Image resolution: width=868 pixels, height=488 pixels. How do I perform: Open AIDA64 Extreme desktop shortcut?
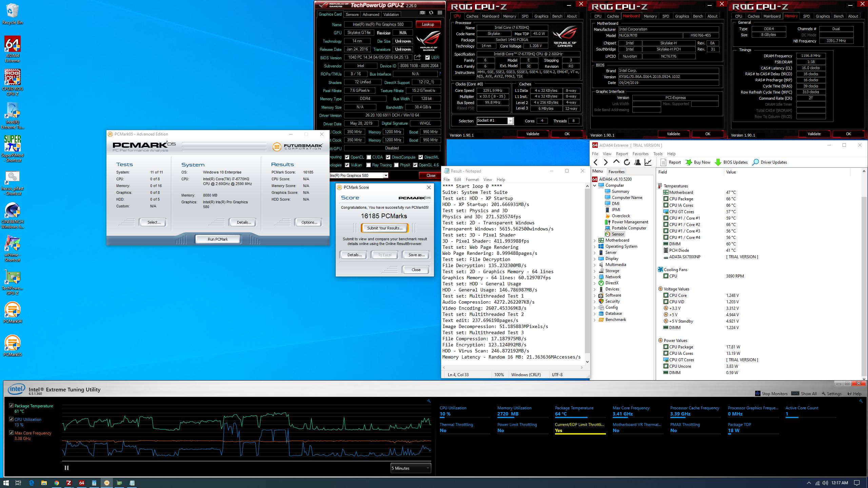click(13, 49)
